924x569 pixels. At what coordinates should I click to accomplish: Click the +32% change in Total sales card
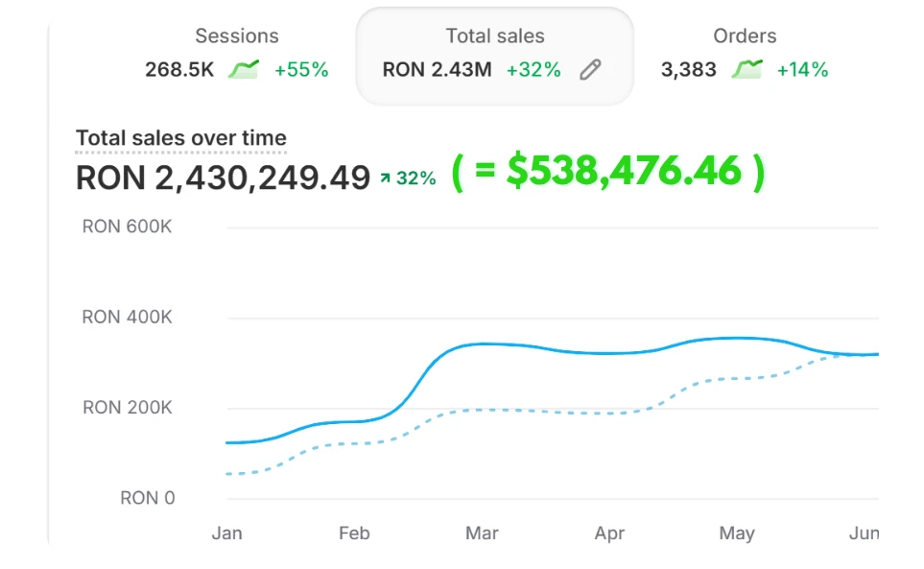click(x=533, y=69)
